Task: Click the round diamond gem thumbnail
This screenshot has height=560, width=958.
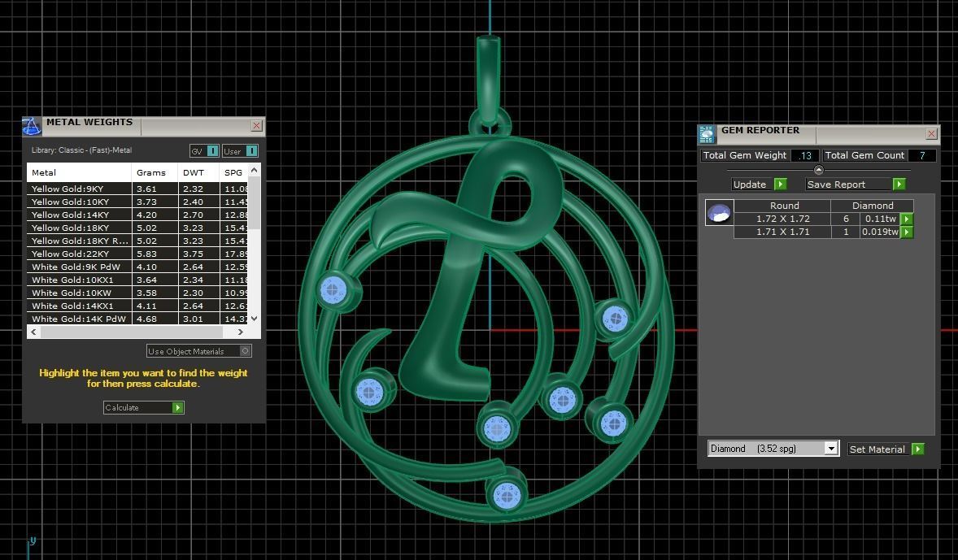Action: click(x=719, y=213)
